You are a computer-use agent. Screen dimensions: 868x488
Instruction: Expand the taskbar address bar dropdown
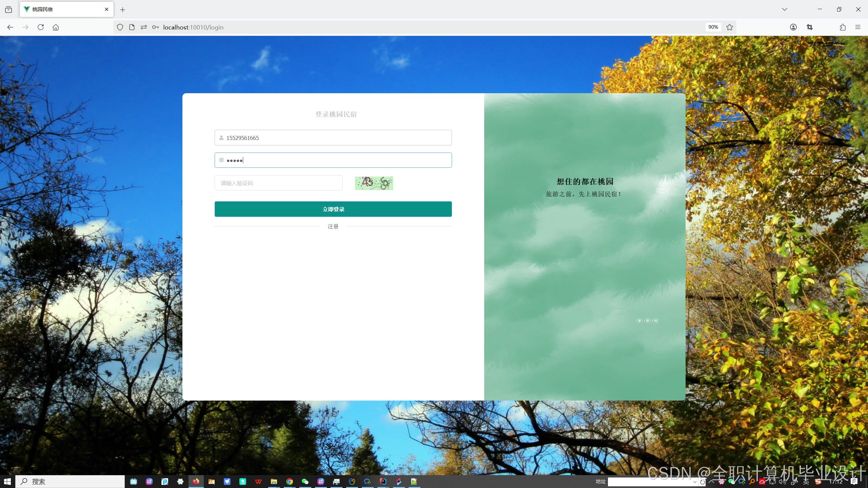694,482
